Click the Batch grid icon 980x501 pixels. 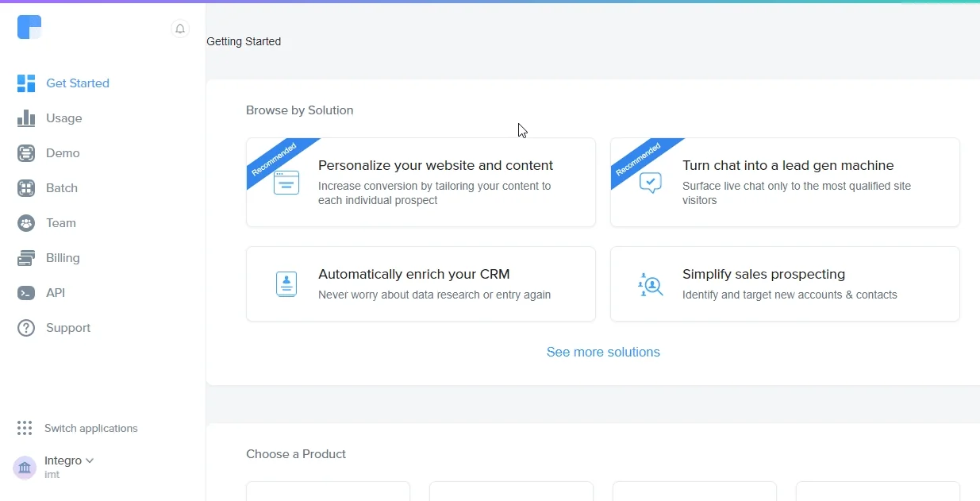click(26, 188)
